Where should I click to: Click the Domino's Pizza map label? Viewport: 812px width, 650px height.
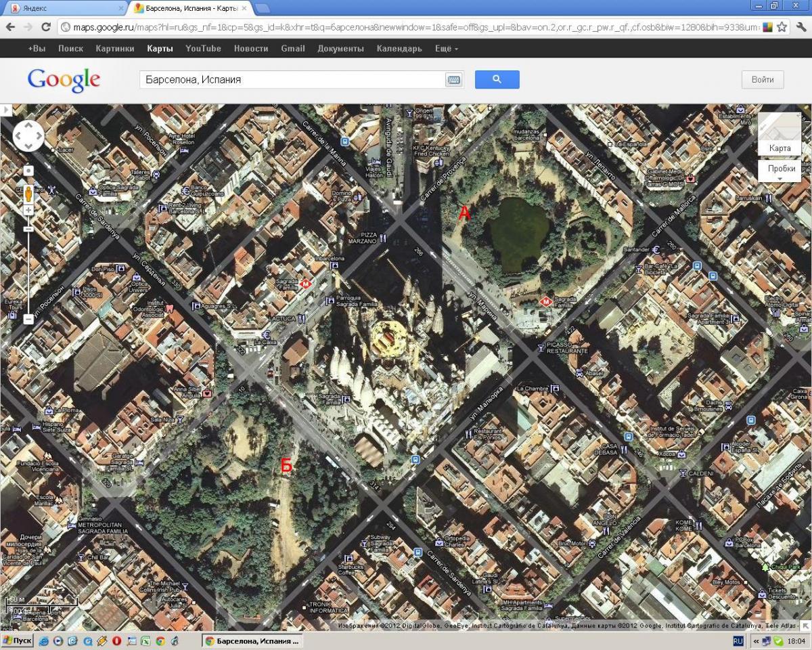(342, 196)
